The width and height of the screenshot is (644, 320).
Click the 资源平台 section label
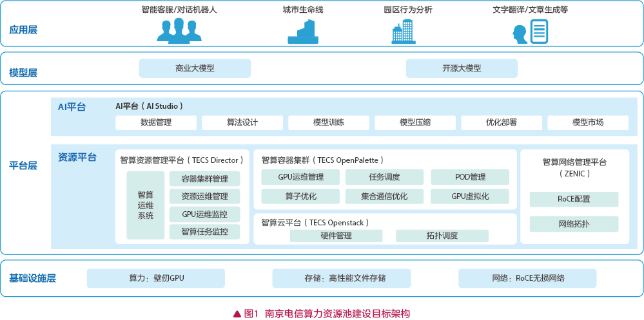(77, 157)
